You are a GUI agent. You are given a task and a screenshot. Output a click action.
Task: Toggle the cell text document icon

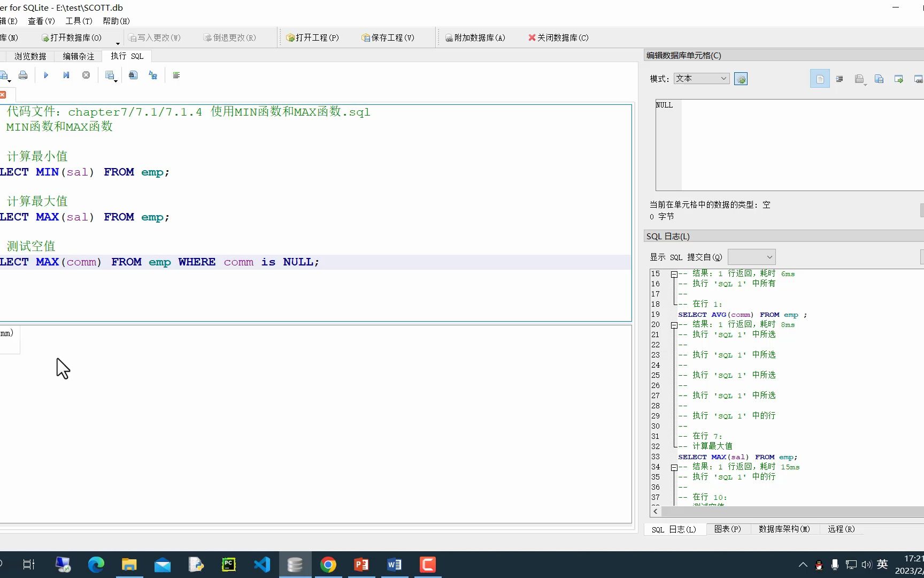point(820,79)
